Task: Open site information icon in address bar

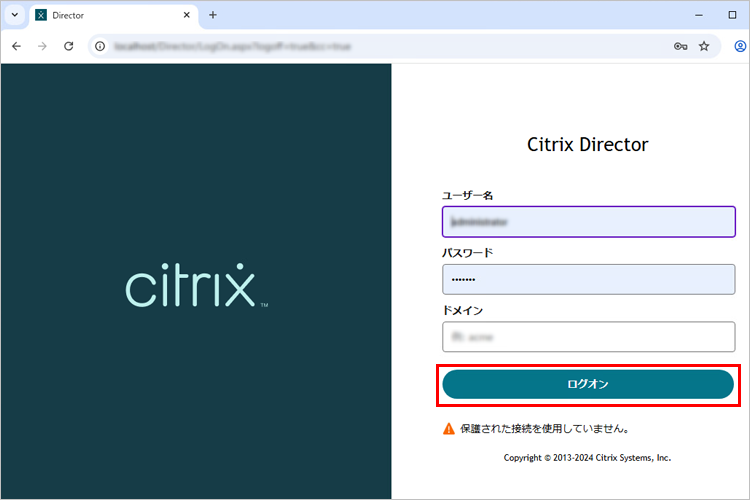Action: pos(100,46)
